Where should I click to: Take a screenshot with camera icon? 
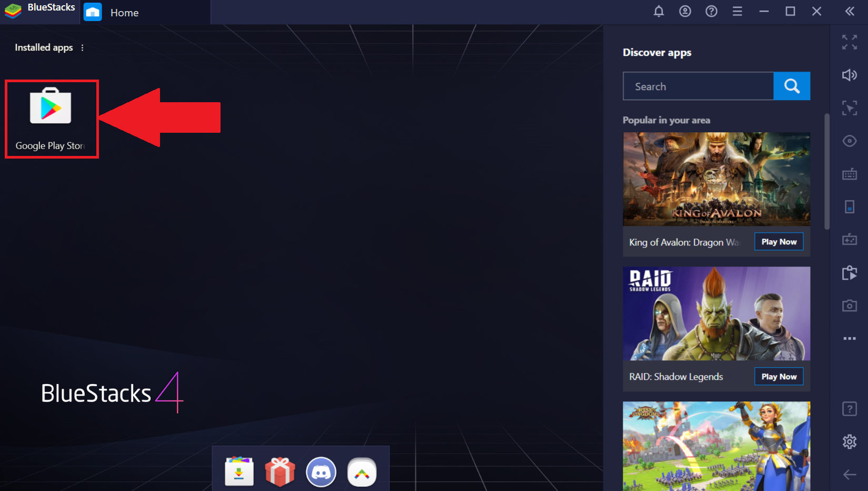(850, 306)
